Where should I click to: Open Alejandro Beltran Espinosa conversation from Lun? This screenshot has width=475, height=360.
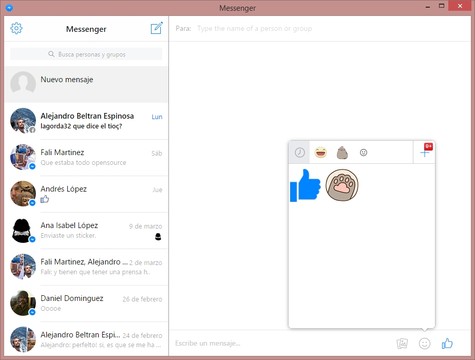click(x=86, y=121)
